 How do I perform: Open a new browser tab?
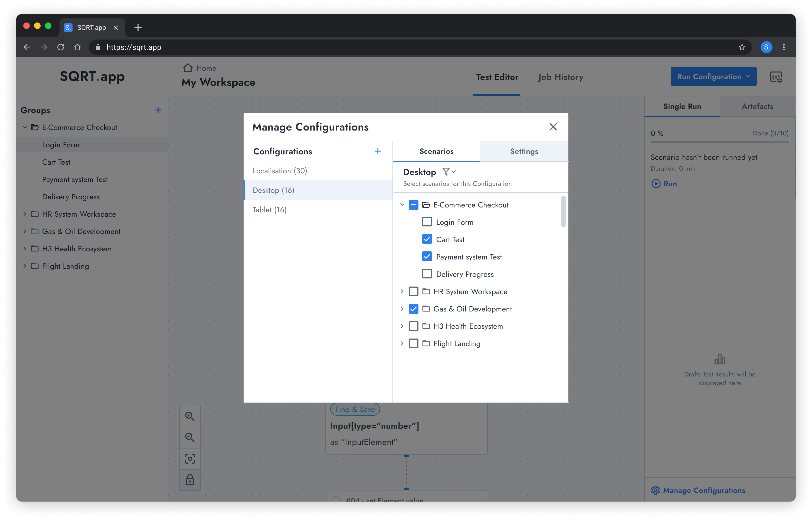click(138, 28)
